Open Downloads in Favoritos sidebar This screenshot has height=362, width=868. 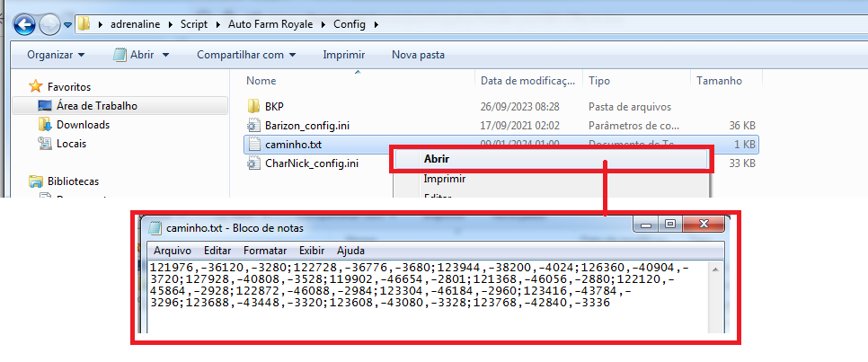click(x=83, y=125)
